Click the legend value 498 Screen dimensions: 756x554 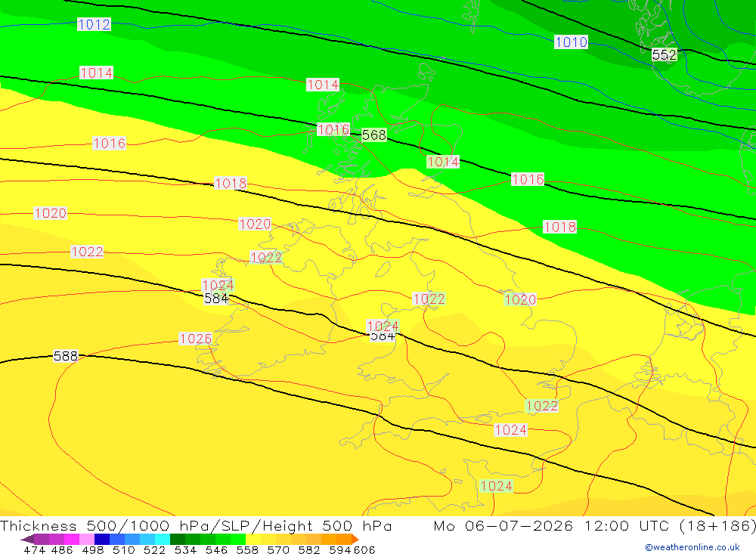click(92, 549)
